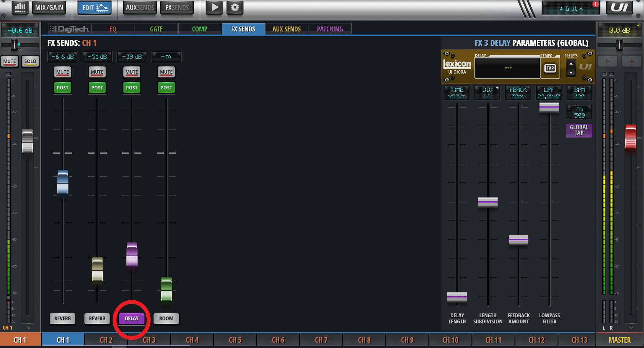Select the second REVERB effect button
The width and height of the screenshot is (644, 348).
click(x=97, y=318)
